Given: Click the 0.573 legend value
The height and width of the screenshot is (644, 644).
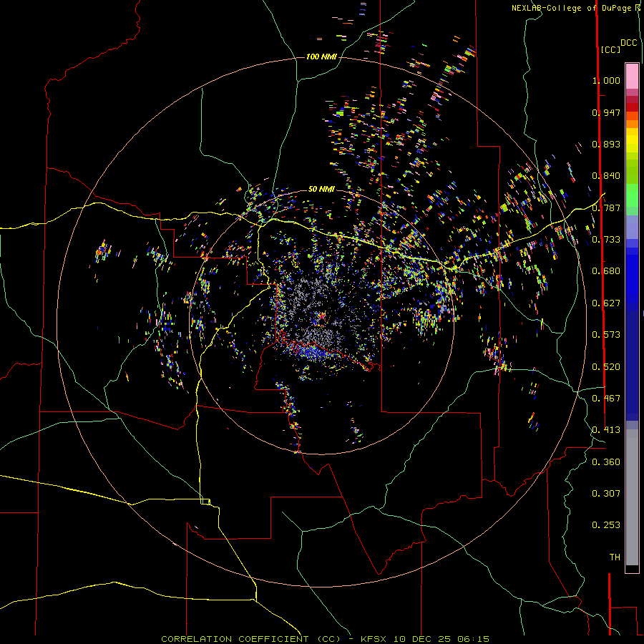Looking at the screenshot, I should [606, 334].
